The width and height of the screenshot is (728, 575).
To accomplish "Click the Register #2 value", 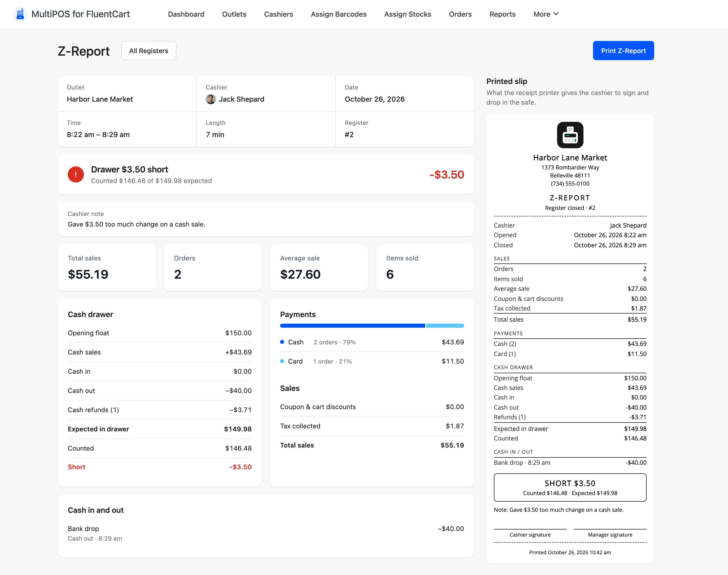I will 349,134.
